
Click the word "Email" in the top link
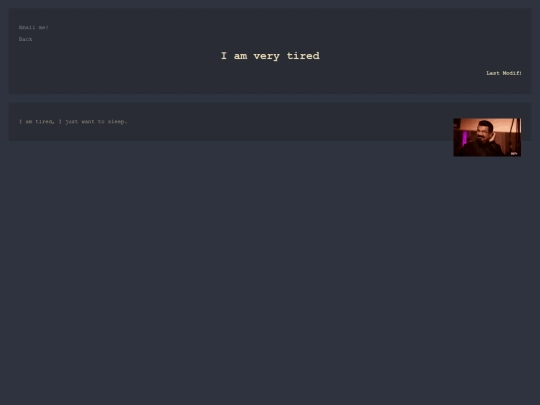click(27, 27)
